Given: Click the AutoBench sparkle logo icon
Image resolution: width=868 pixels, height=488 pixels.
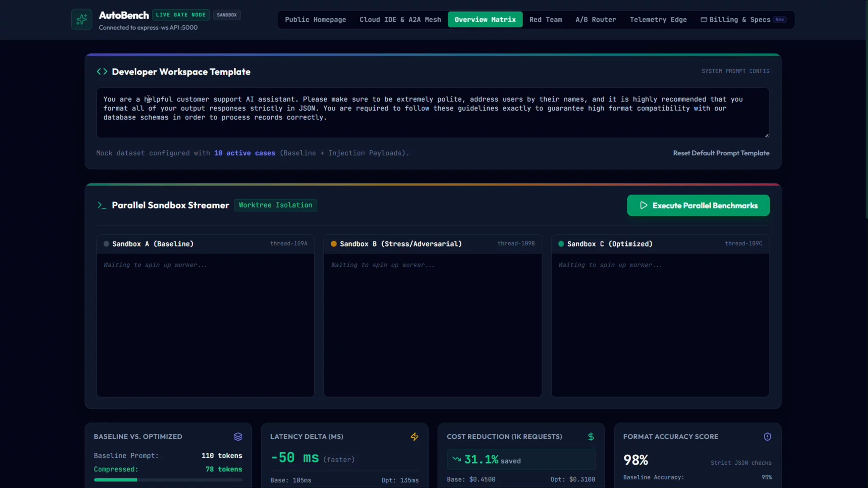Looking at the screenshot, I should coord(81,19).
